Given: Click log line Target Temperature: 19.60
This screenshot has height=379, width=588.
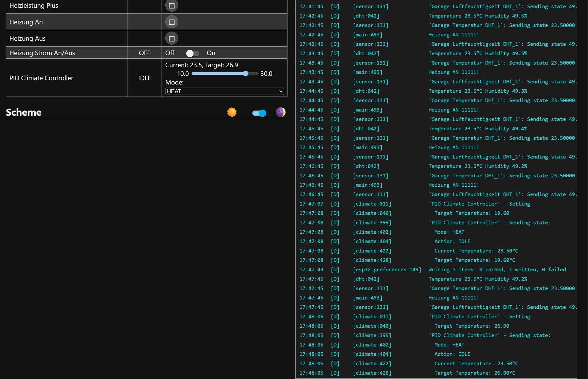Looking at the screenshot, I should pyautogui.click(x=472, y=213).
